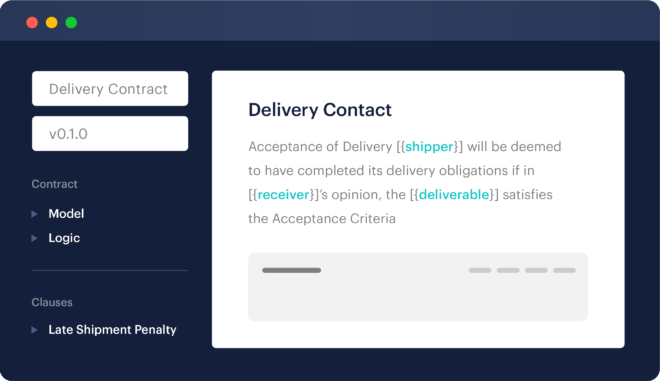Select the receiver variable

pos(283,194)
